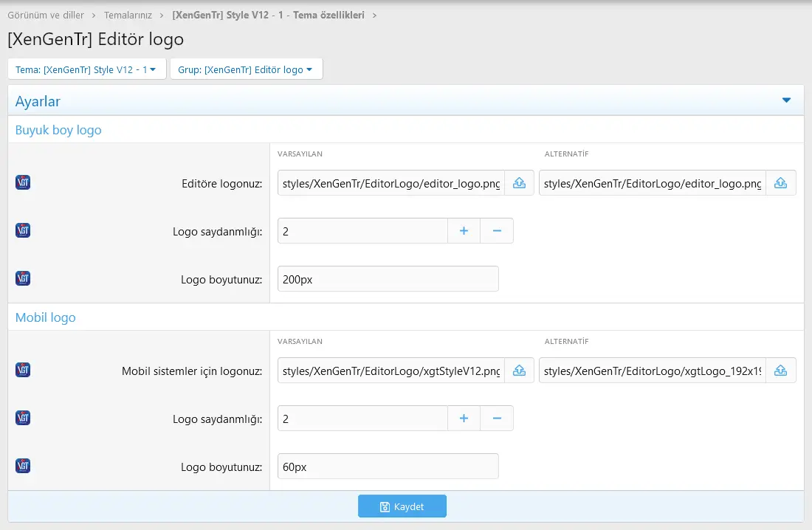Click upload icon for alternative mobile logo

coord(780,371)
